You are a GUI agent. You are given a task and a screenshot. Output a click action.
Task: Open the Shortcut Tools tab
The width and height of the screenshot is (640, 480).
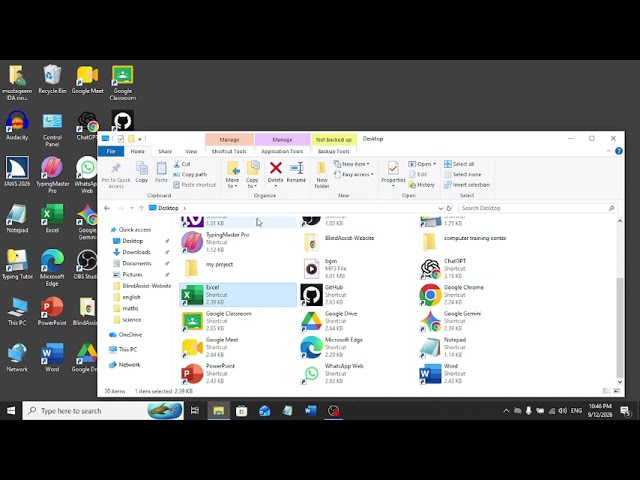pos(229,151)
